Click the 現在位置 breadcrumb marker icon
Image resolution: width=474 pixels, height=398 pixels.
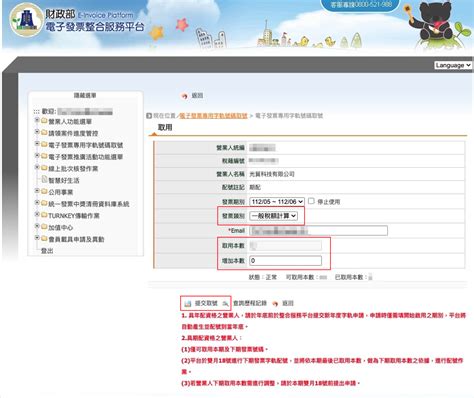point(149,116)
